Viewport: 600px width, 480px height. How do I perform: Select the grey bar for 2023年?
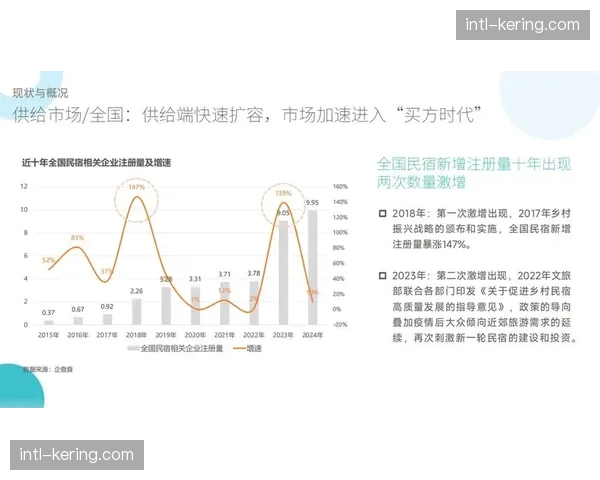(283, 273)
